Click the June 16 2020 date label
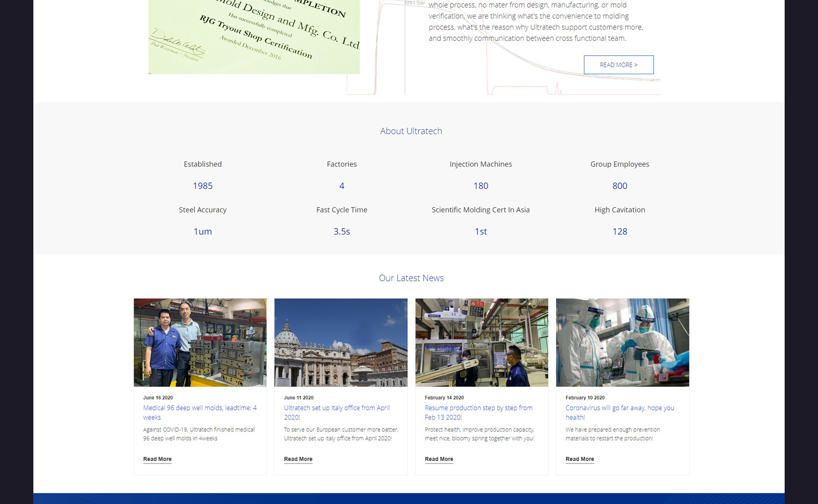This screenshot has width=818, height=504. point(158,398)
